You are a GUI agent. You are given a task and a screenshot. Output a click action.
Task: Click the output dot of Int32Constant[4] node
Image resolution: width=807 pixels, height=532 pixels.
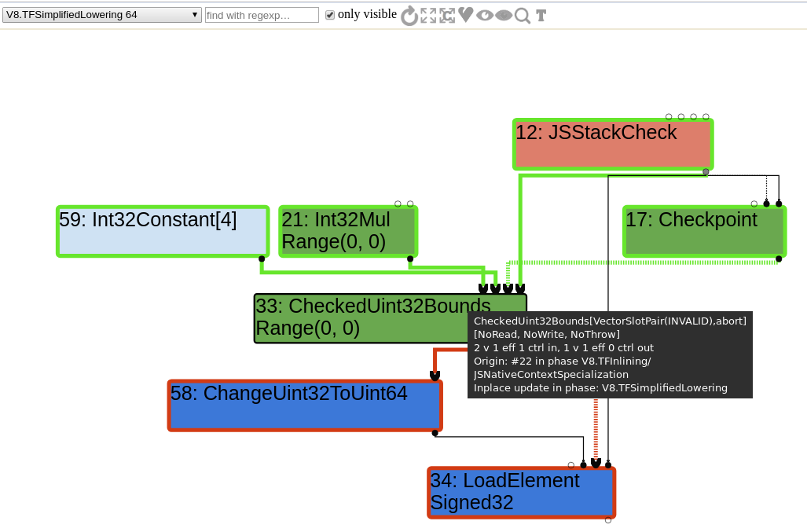(262, 259)
